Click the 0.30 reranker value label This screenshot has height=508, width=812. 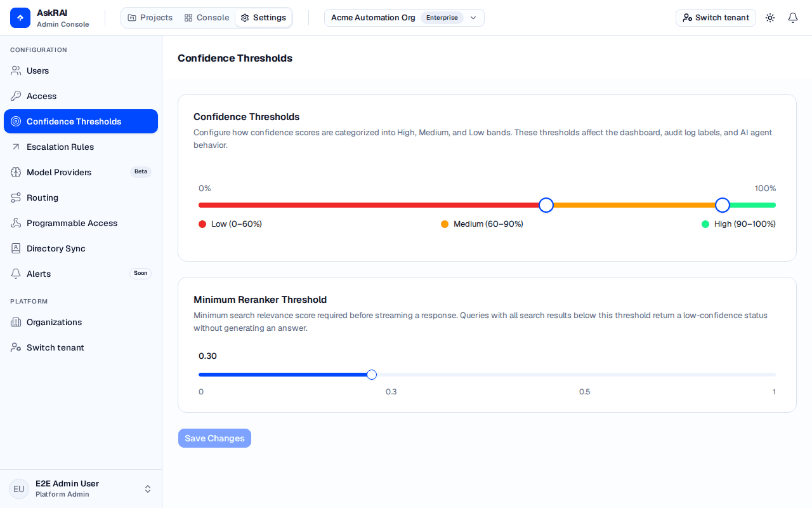(x=207, y=356)
